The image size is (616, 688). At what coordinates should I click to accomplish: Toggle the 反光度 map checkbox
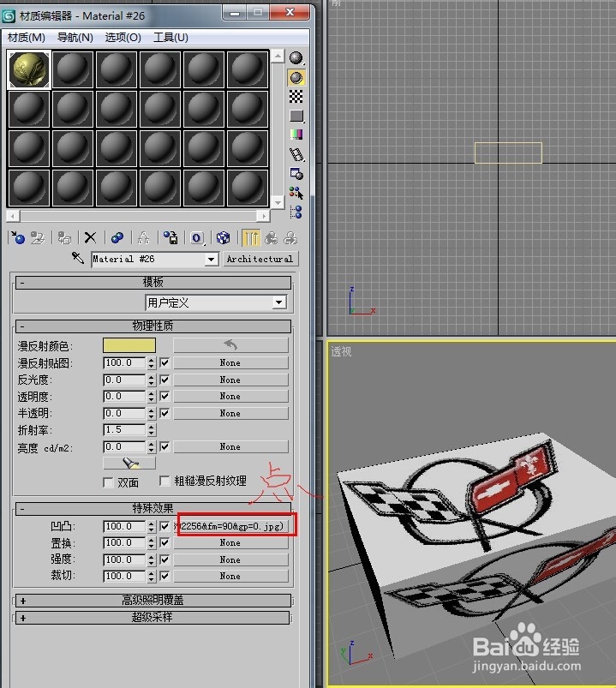coord(164,380)
